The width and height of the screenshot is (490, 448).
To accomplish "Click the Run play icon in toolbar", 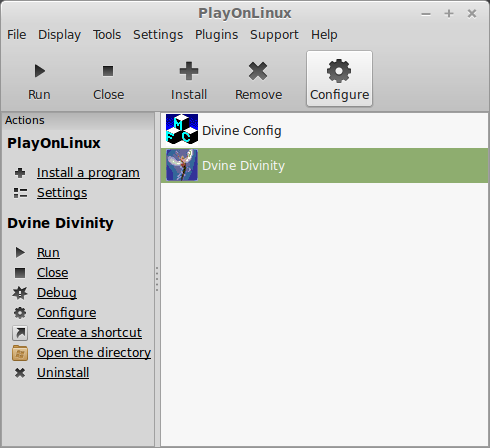I will (x=40, y=71).
